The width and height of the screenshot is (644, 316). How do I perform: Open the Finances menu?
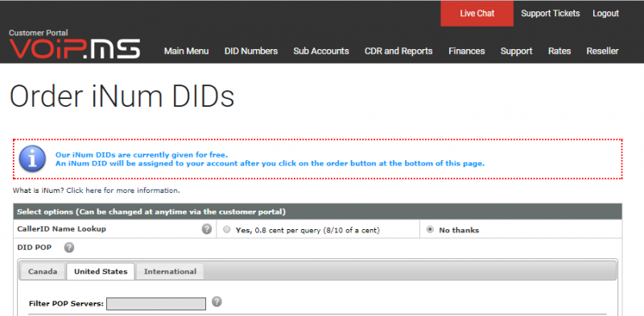coord(467,51)
